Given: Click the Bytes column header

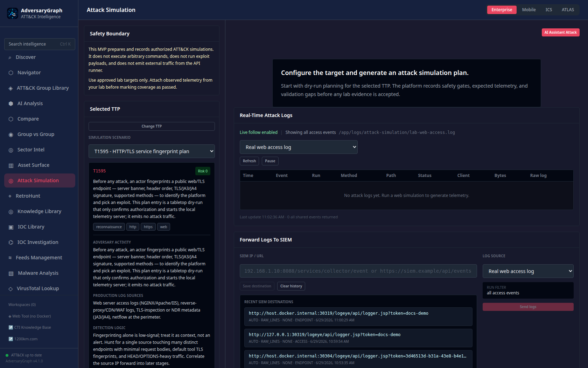Looking at the screenshot, I should [500, 176].
